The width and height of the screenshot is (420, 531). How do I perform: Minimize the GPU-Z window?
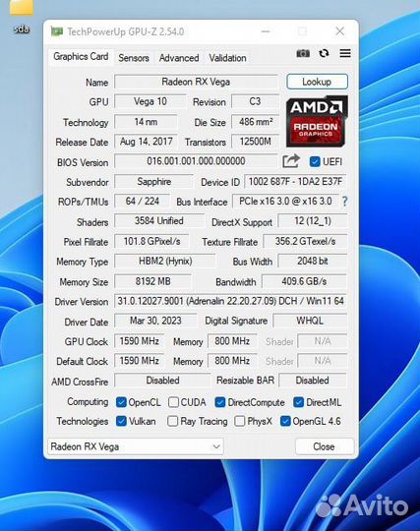click(266, 31)
